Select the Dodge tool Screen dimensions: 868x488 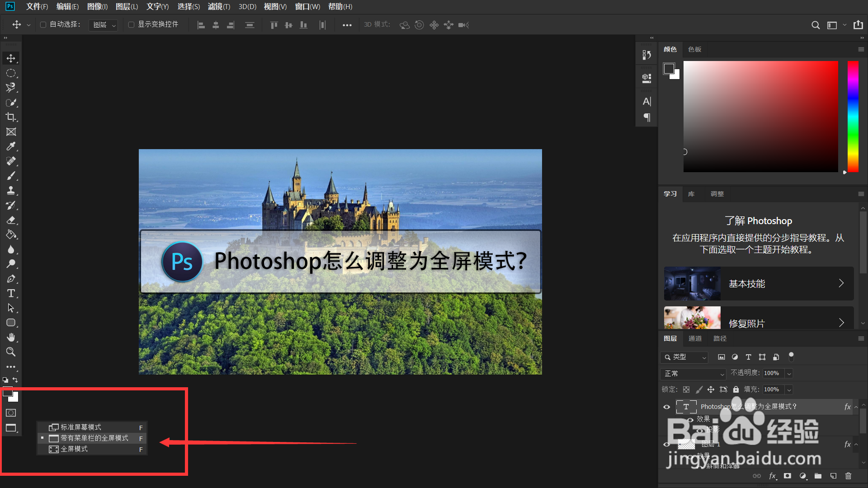(11, 264)
